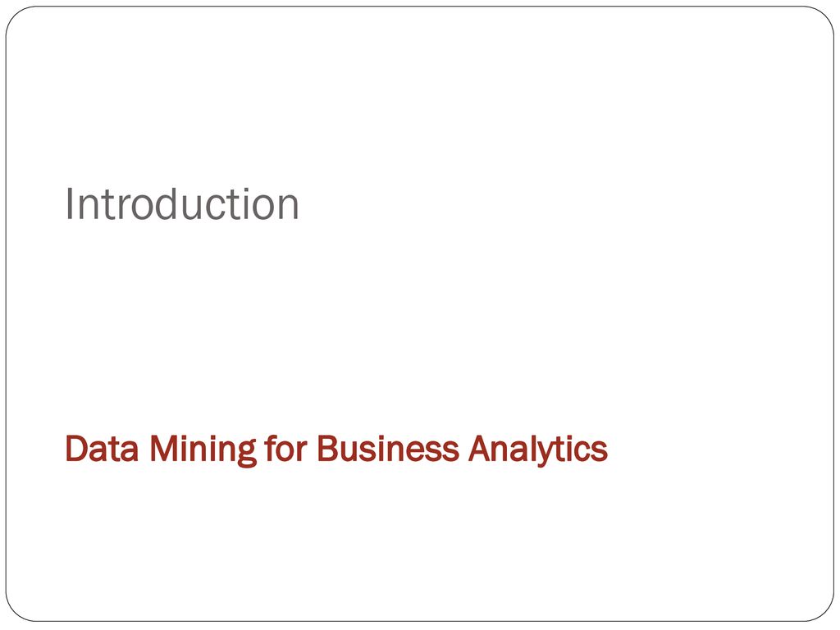
Task: Click the top-left rounded corner of slide frame
Action: pos(17,18)
